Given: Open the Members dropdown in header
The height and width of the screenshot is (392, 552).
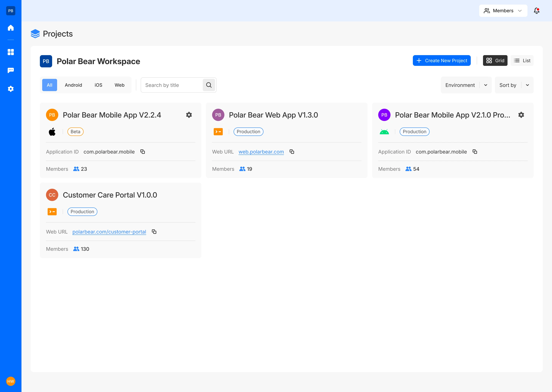Looking at the screenshot, I should click(x=503, y=11).
